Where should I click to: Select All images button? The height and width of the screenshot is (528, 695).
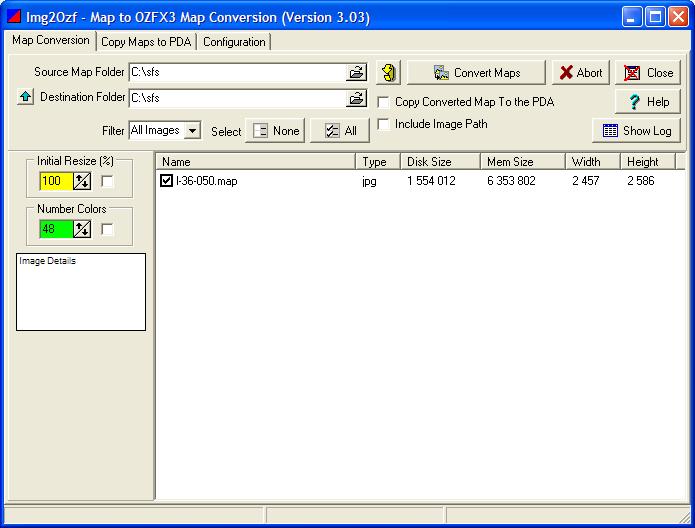point(340,131)
